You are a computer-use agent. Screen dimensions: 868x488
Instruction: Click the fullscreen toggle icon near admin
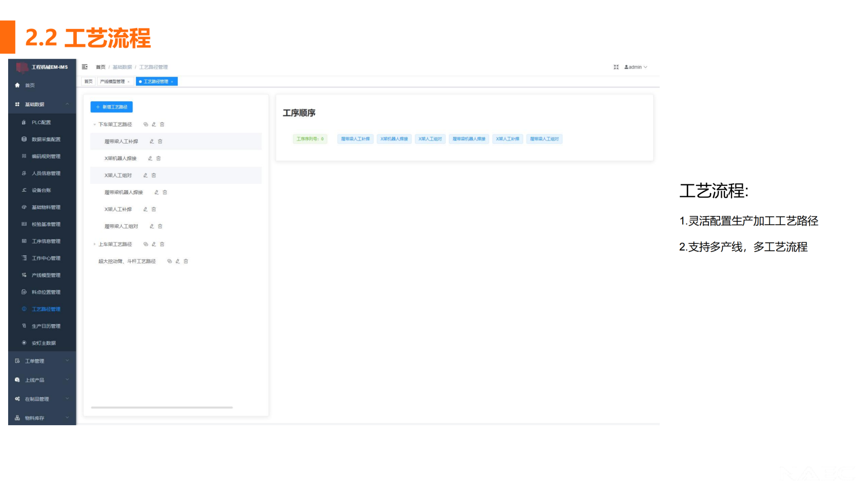click(616, 67)
